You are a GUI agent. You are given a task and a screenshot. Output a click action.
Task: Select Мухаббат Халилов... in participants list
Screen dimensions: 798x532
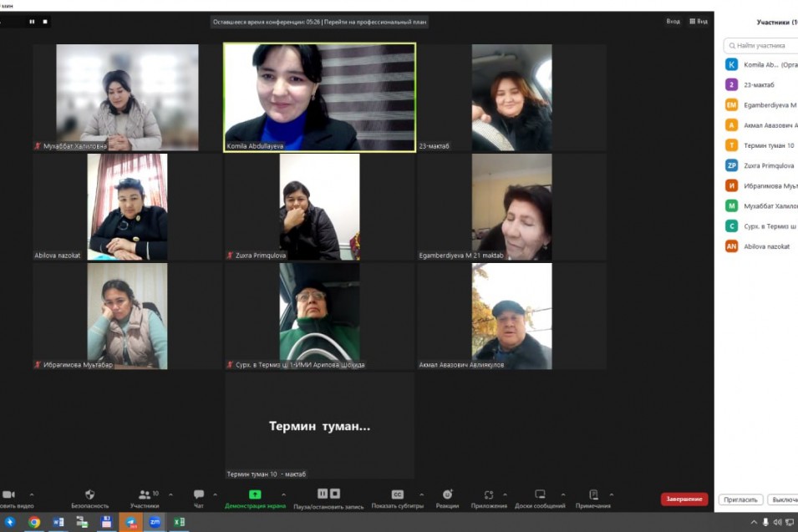761,206
